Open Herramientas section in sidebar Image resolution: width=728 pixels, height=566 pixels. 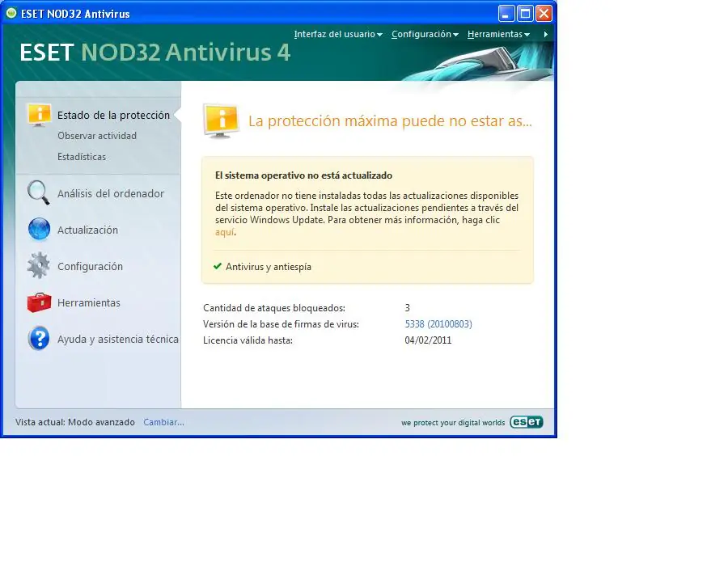pos(89,303)
